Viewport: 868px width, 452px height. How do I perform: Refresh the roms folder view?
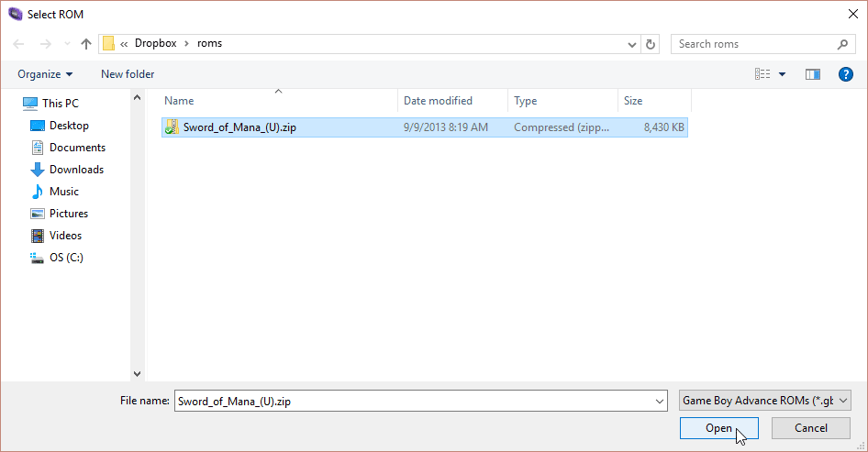point(651,44)
